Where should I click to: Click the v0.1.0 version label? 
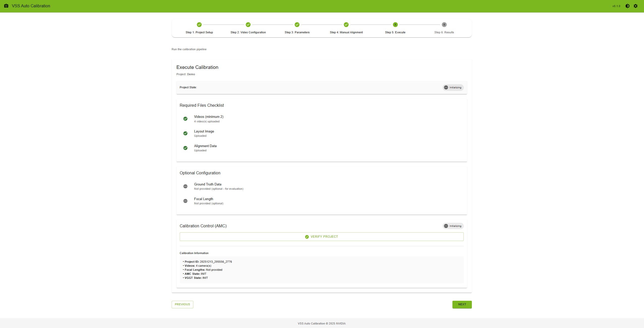616,6
